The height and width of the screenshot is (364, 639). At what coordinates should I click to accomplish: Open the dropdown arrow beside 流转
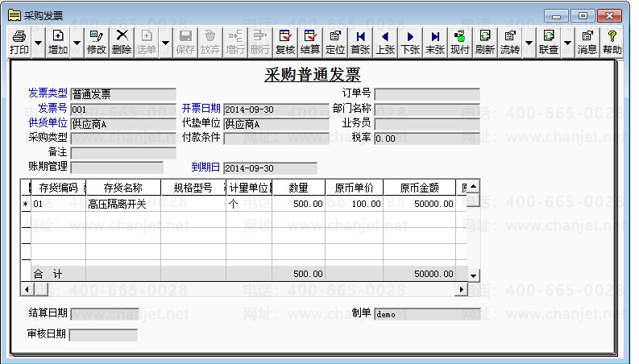(529, 43)
